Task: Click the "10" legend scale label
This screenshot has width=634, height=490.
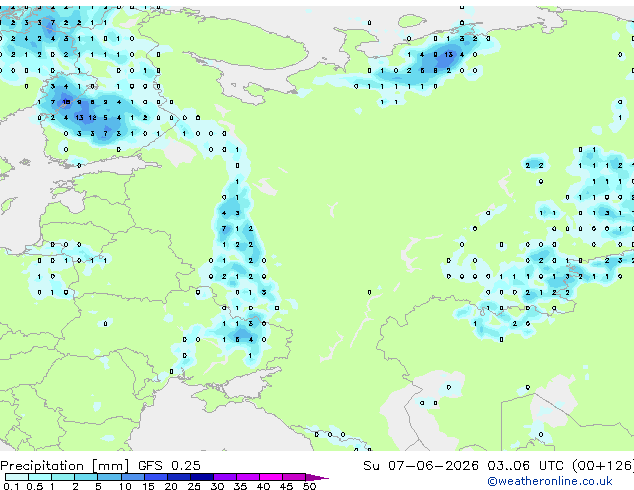Action: click(x=125, y=486)
